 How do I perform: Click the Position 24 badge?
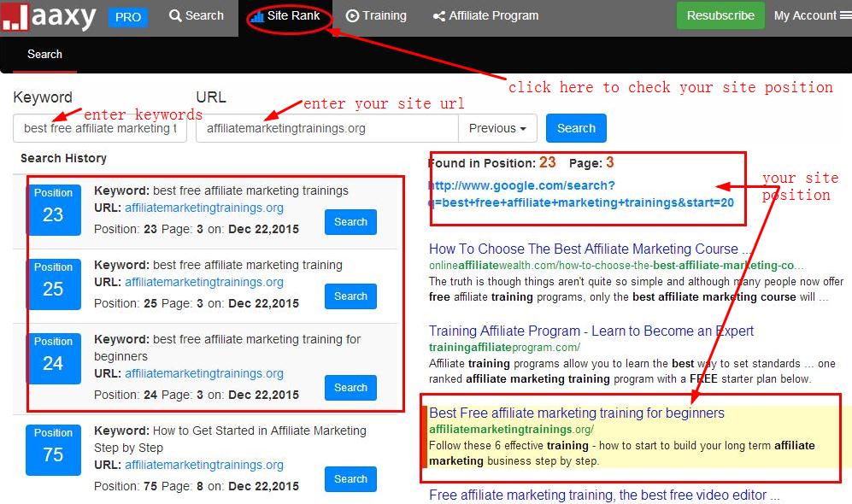pyautogui.click(x=53, y=359)
